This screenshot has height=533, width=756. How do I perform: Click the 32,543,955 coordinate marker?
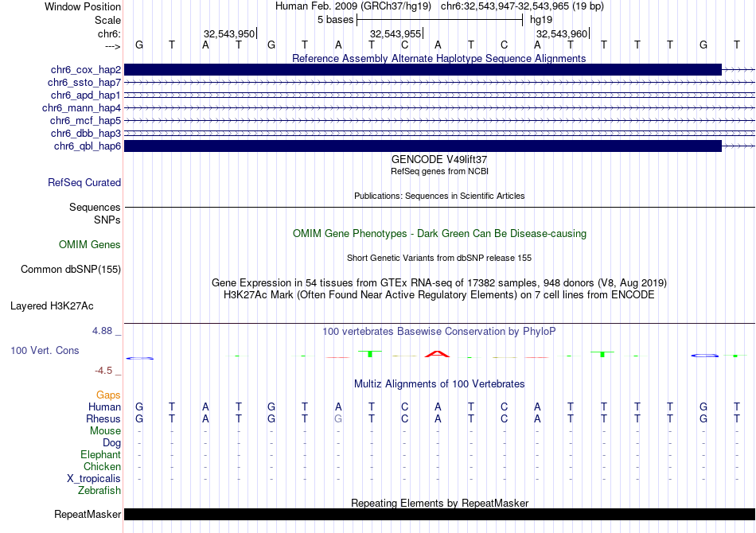click(x=396, y=33)
